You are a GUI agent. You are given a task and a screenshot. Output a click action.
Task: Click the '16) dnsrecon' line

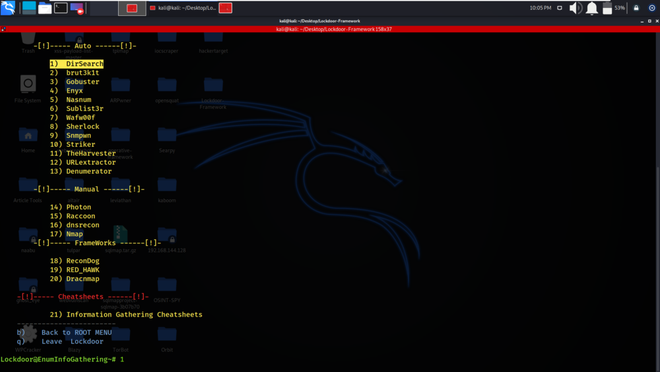point(75,225)
